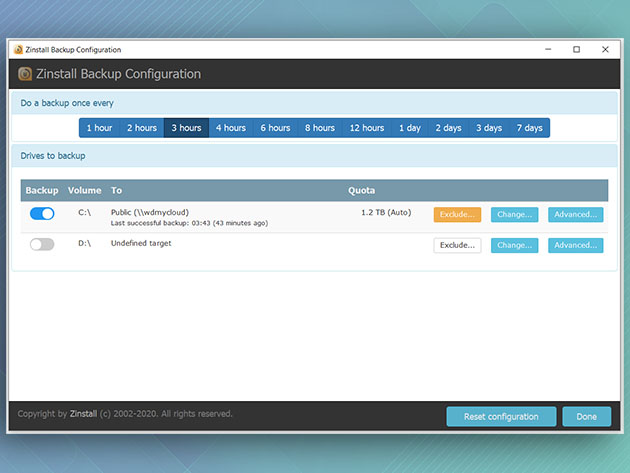Viewport: 630px width, 473px height.
Task: Disable backup toggle for C:\ drive
Action: [x=42, y=214]
